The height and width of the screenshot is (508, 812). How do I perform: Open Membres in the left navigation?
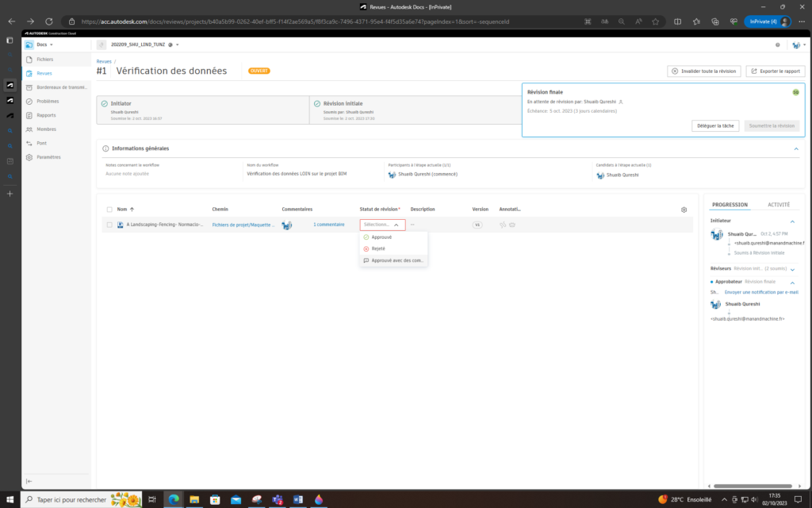pyautogui.click(x=46, y=129)
